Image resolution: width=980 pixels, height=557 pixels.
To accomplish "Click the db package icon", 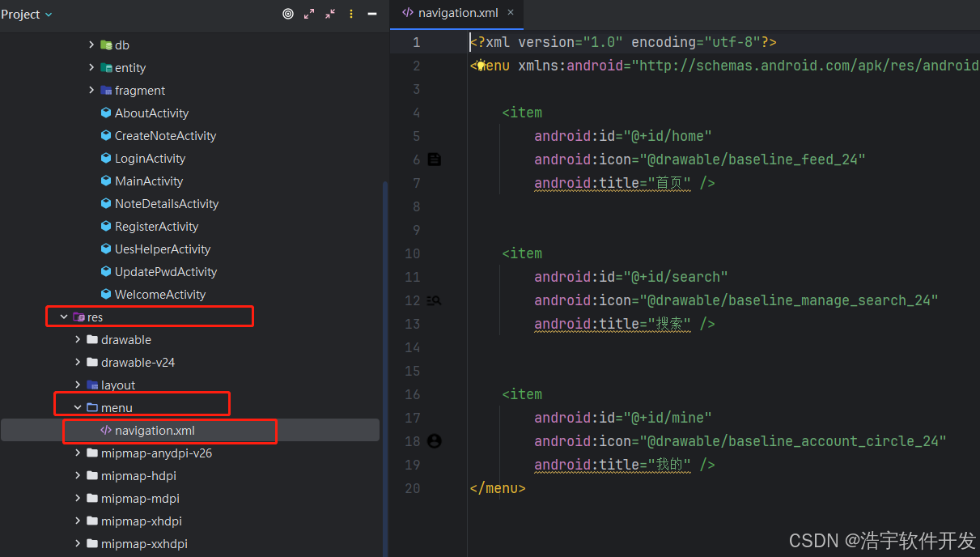I will tap(106, 45).
